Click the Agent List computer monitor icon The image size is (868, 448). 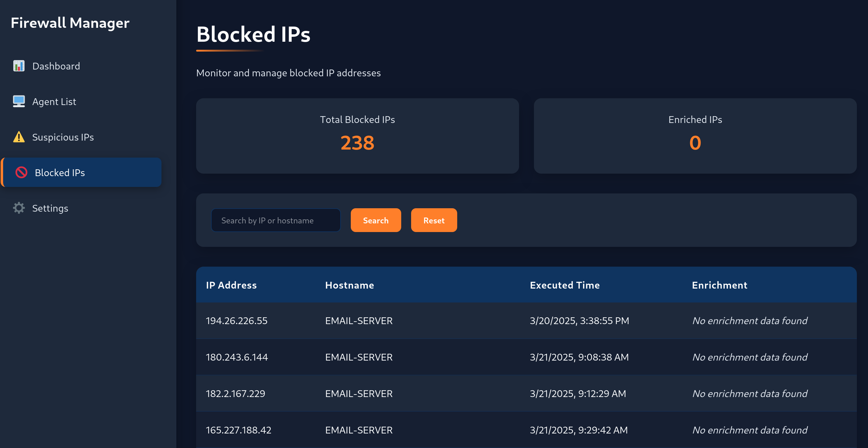19,101
